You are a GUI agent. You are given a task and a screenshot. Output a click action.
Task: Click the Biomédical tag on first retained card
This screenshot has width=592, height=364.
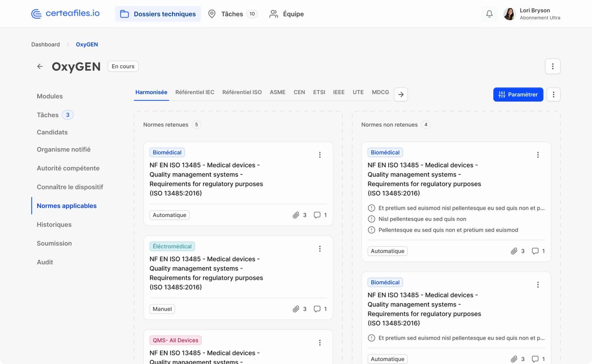pos(167,153)
